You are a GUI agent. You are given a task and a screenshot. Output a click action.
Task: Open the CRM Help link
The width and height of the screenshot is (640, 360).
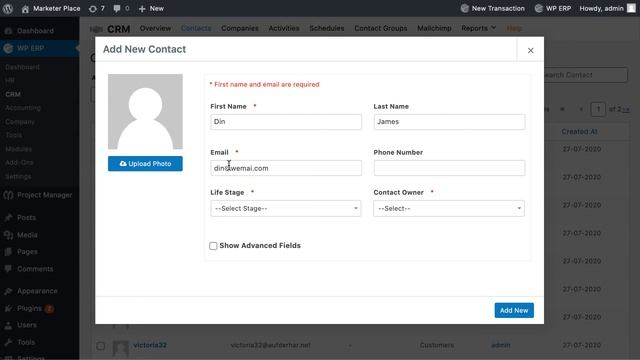pos(514,28)
